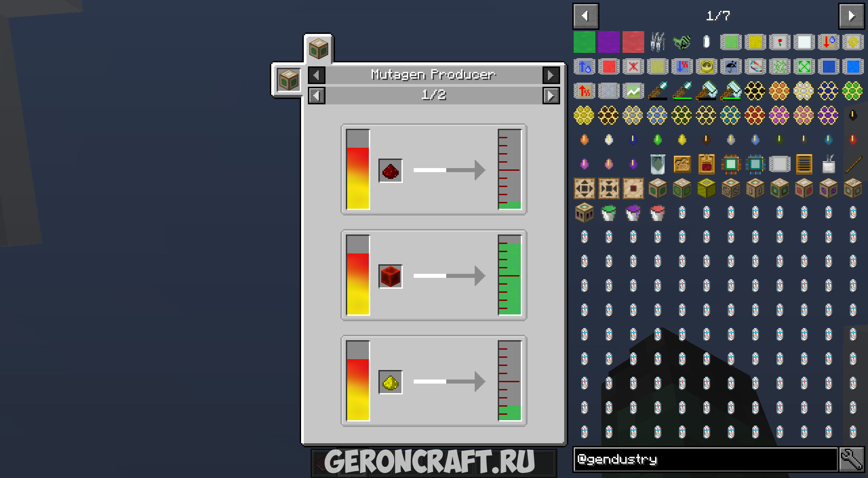This screenshot has width=868, height=478.
Task: Click the orange-pinned genetics processor chip
Action: (x=731, y=164)
